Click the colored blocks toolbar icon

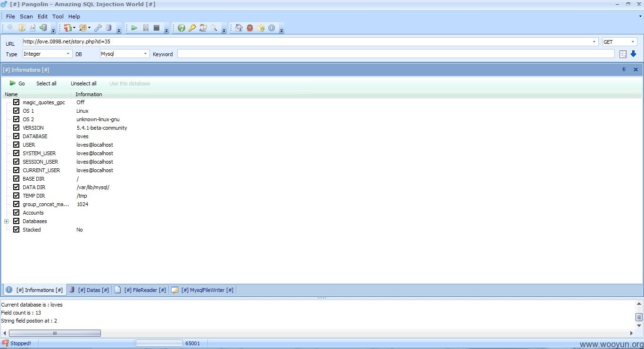(x=67, y=28)
